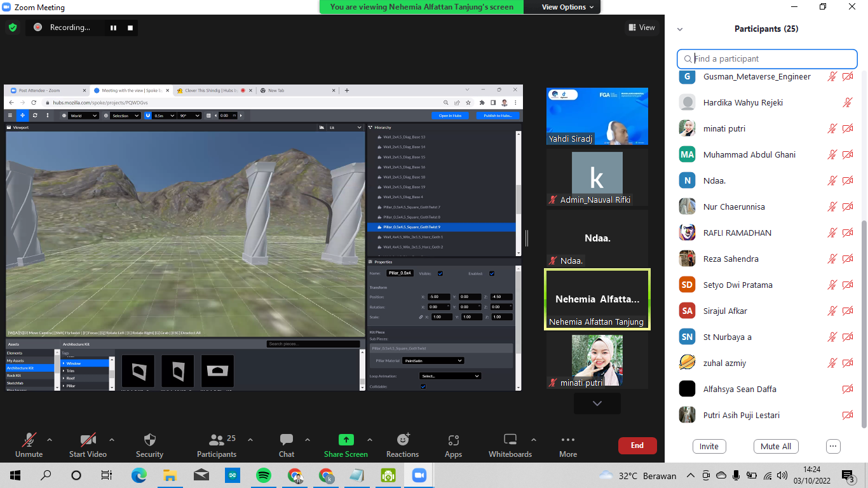The image size is (868, 488).
Task: Change layout with the View button
Action: pos(642,27)
